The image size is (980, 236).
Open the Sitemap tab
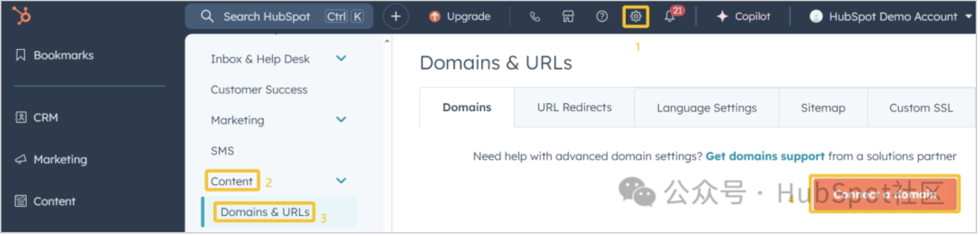pos(823,108)
